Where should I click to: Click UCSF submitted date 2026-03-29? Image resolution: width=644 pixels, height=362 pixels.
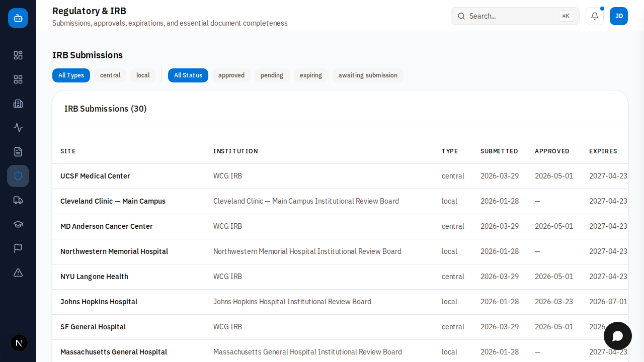(x=500, y=176)
